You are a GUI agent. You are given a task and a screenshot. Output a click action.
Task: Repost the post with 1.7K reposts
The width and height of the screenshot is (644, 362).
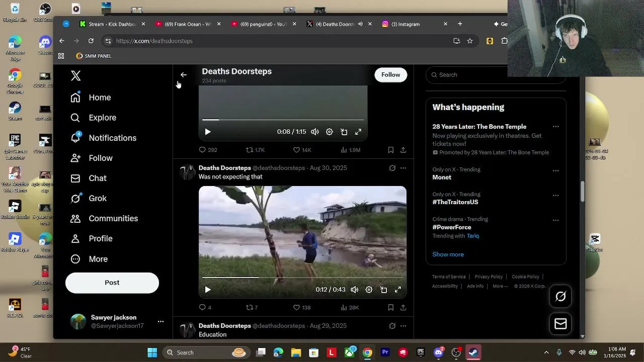pos(255,150)
